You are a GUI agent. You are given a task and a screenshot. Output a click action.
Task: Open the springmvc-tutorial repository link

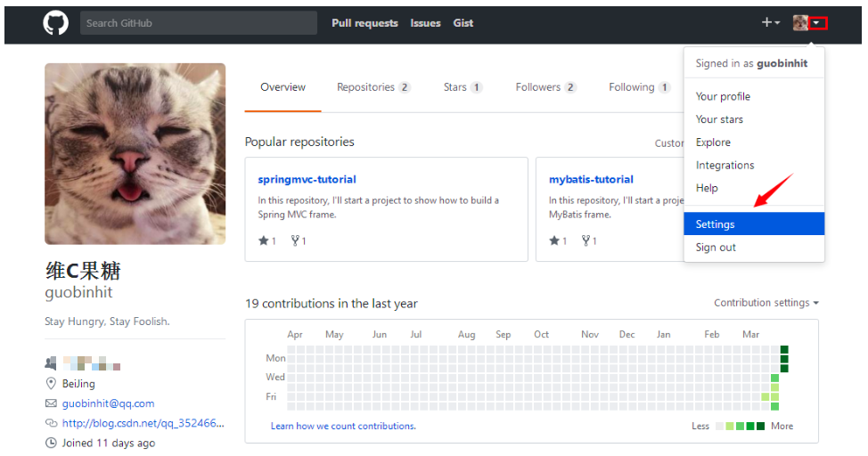(307, 179)
